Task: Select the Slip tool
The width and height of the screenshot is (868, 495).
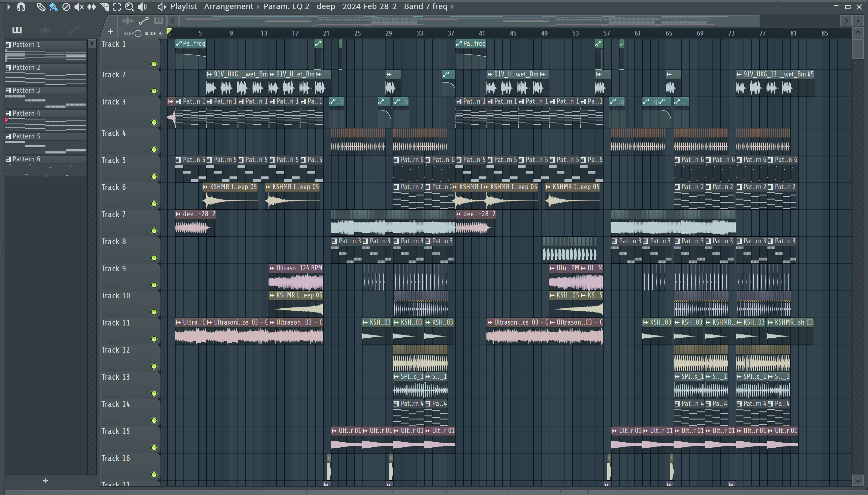Action: click(92, 6)
